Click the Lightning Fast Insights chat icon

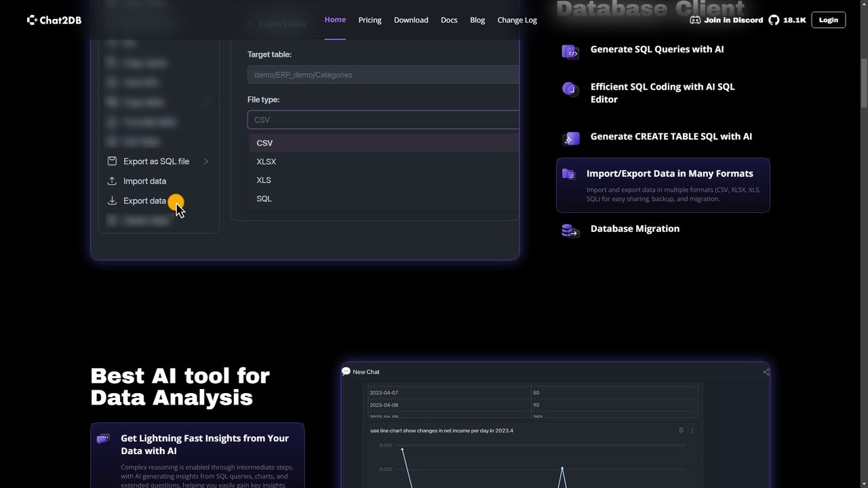coord(103,439)
